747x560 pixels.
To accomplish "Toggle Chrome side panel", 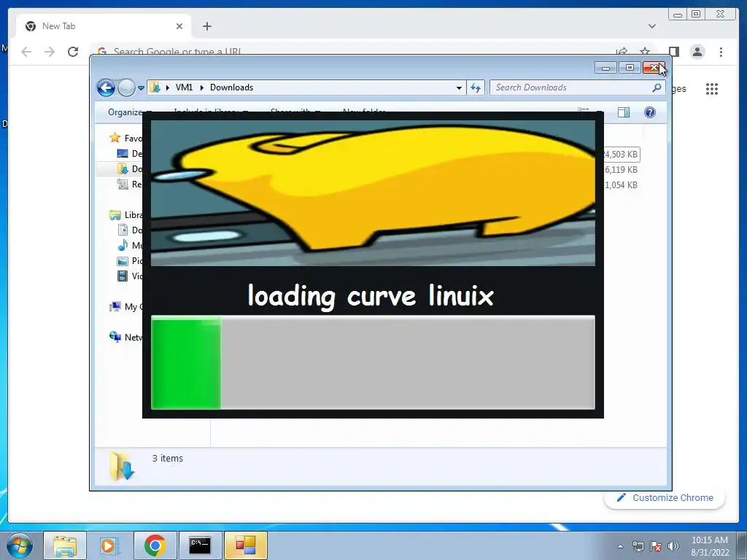I will [673, 52].
